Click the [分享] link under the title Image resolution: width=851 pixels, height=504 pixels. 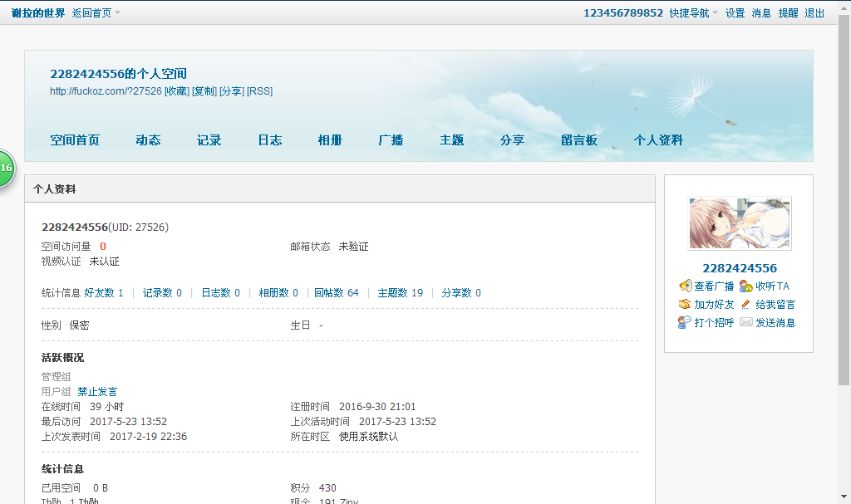232,91
